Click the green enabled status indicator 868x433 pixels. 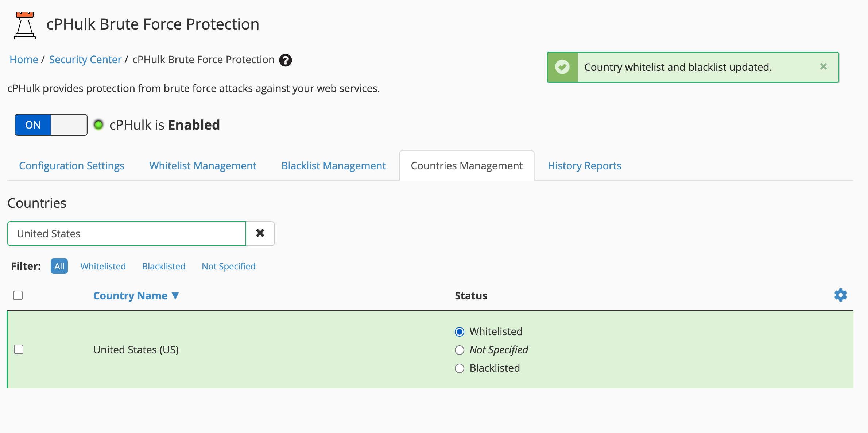point(98,125)
